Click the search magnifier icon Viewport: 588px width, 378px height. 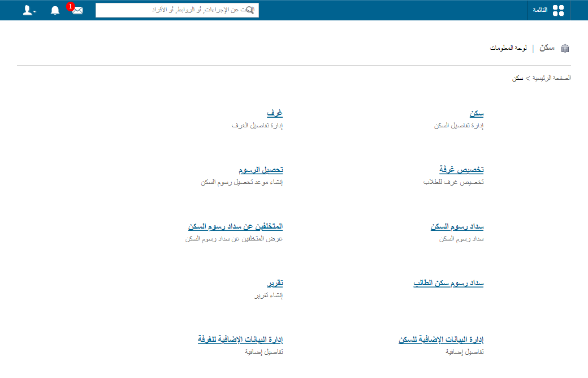coord(249,10)
